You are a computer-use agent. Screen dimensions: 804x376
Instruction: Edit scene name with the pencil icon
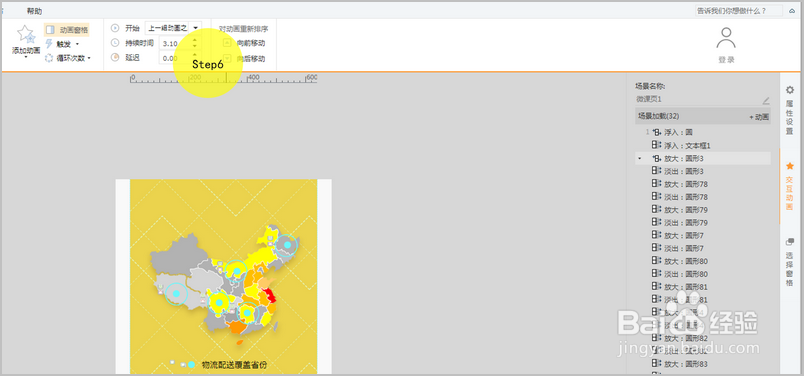[766, 100]
